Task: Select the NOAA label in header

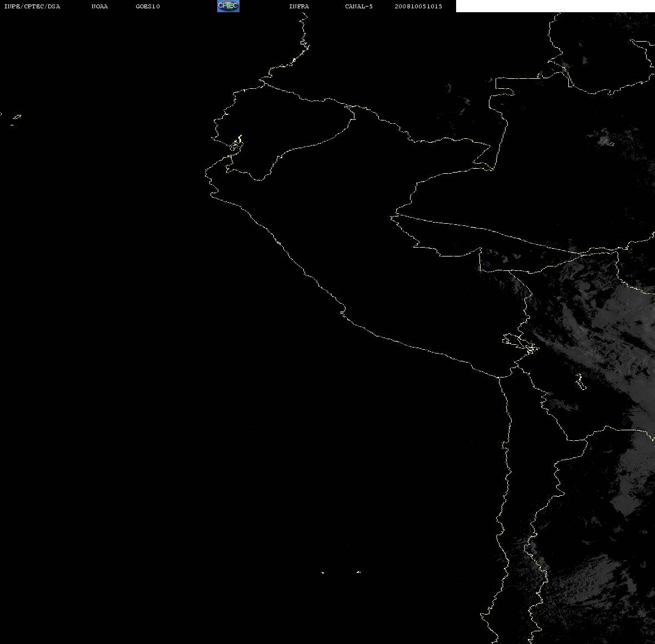Action: click(x=99, y=6)
